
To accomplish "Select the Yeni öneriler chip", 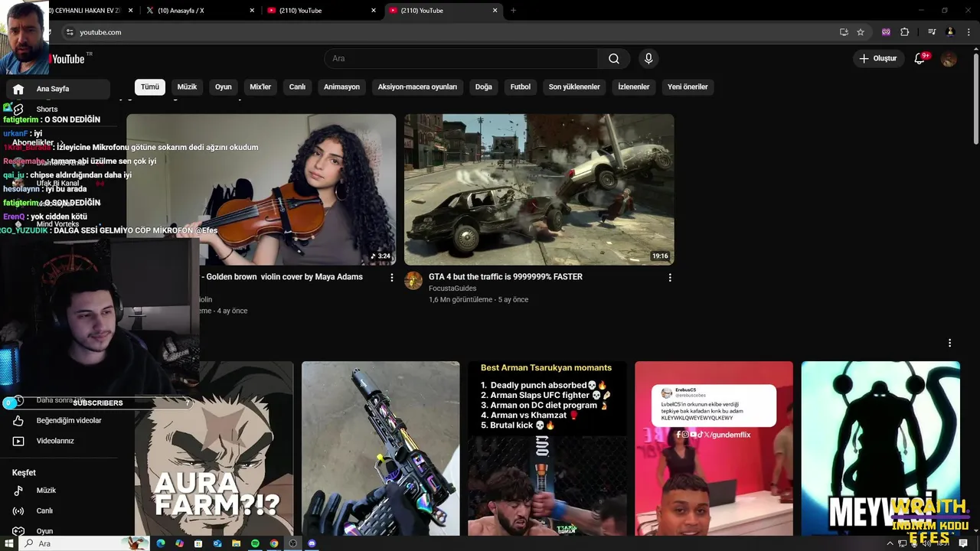I will coord(688,87).
